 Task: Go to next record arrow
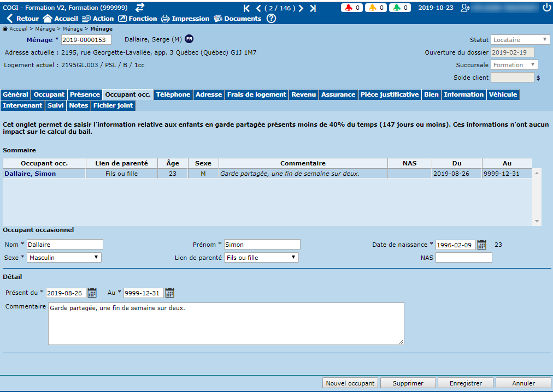[301, 8]
